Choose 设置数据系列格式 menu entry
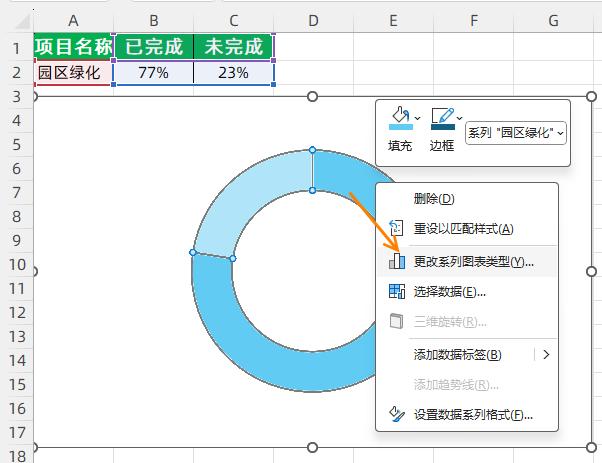The height and width of the screenshot is (463, 602). pos(473,415)
